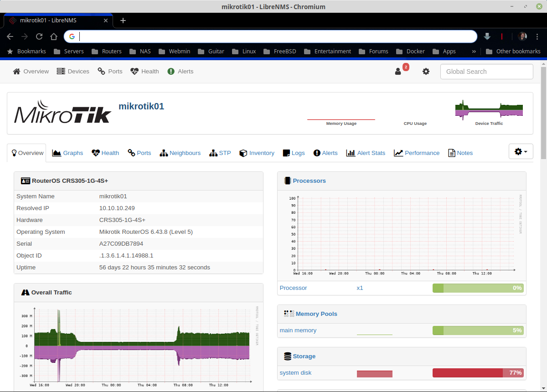This screenshot has width=547, height=392.
Task: Open the Device Traffic mini graph
Action: [489, 112]
